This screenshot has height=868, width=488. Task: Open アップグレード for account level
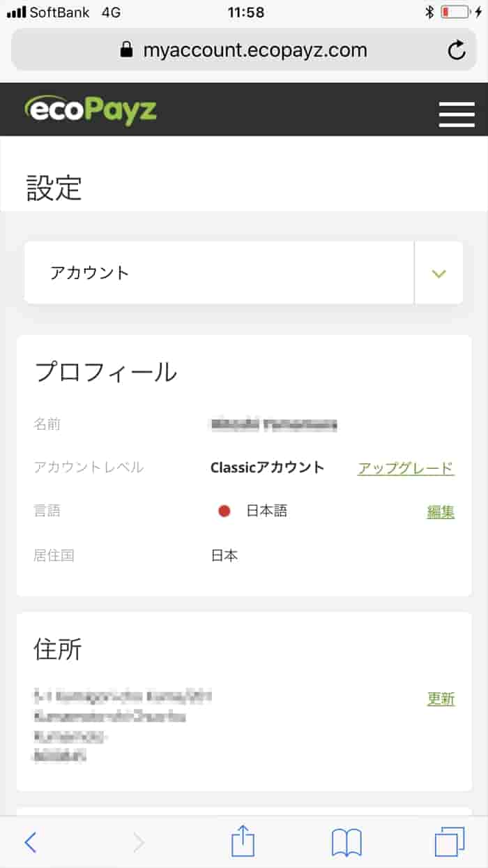pyautogui.click(x=406, y=467)
